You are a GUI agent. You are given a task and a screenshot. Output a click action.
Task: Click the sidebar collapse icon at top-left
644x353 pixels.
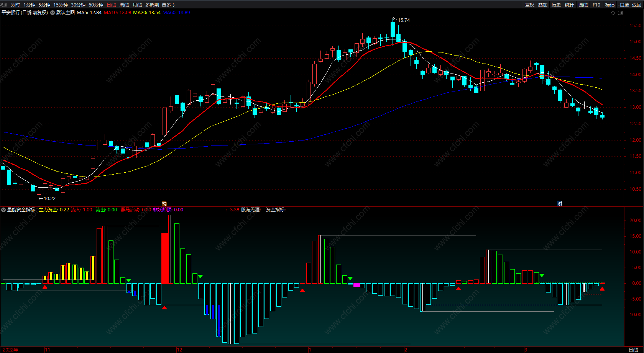4,5
